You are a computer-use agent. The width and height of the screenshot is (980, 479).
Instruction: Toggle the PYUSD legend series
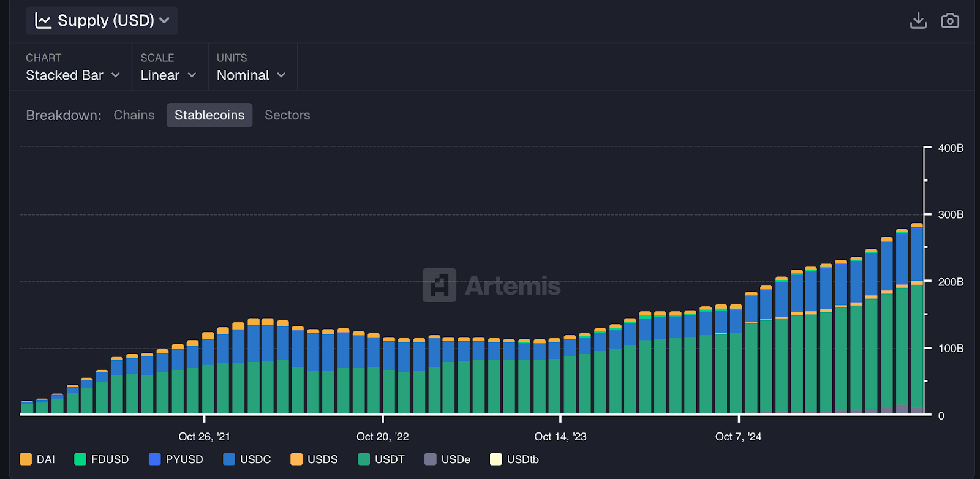[x=176, y=459]
